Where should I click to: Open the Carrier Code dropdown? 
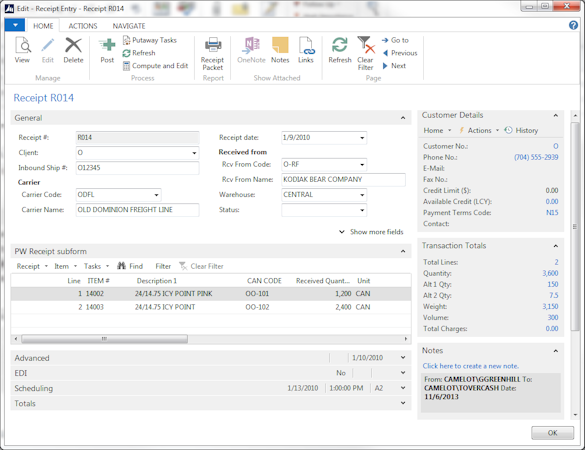click(x=156, y=195)
